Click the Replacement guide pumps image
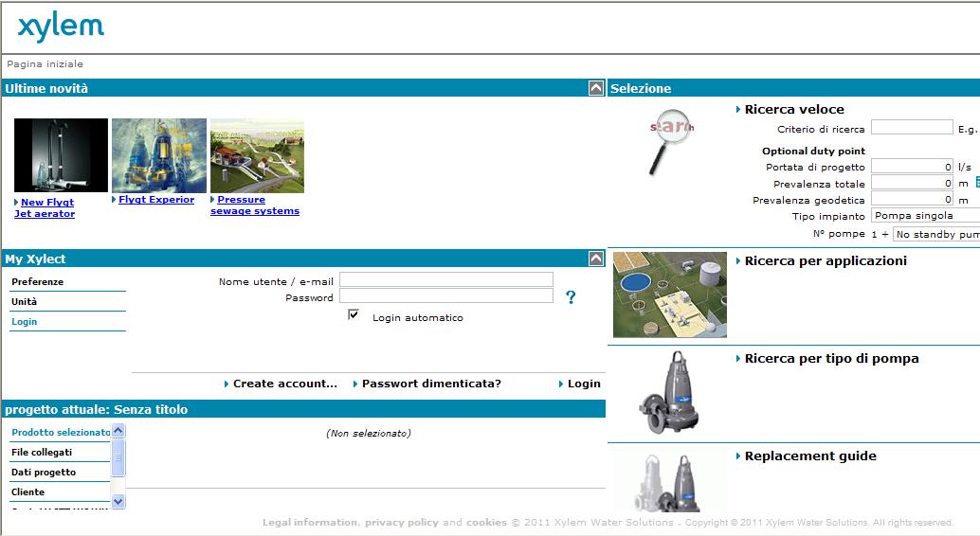This screenshot has height=536, width=980. tap(669, 483)
